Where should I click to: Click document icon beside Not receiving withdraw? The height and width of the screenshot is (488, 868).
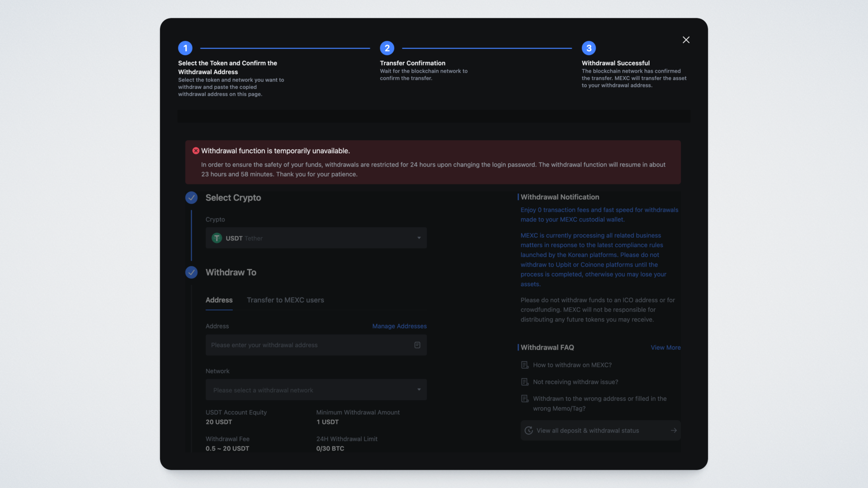click(525, 382)
